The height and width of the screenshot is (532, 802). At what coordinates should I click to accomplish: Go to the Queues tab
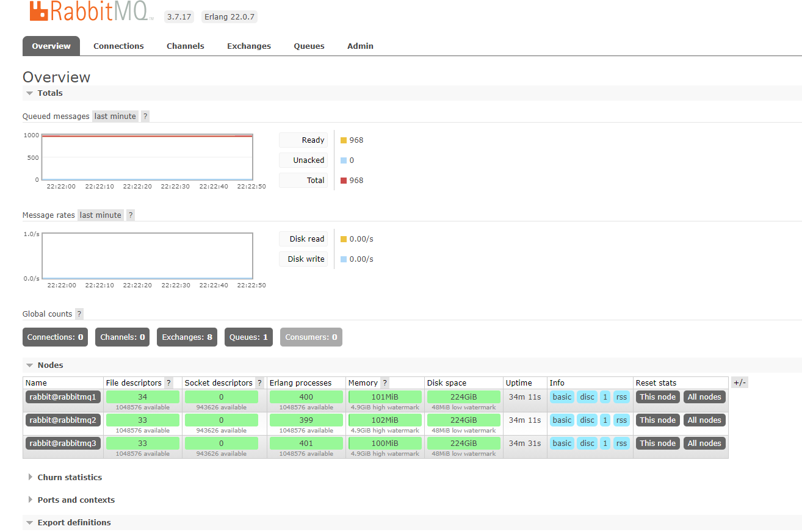point(309,46)
